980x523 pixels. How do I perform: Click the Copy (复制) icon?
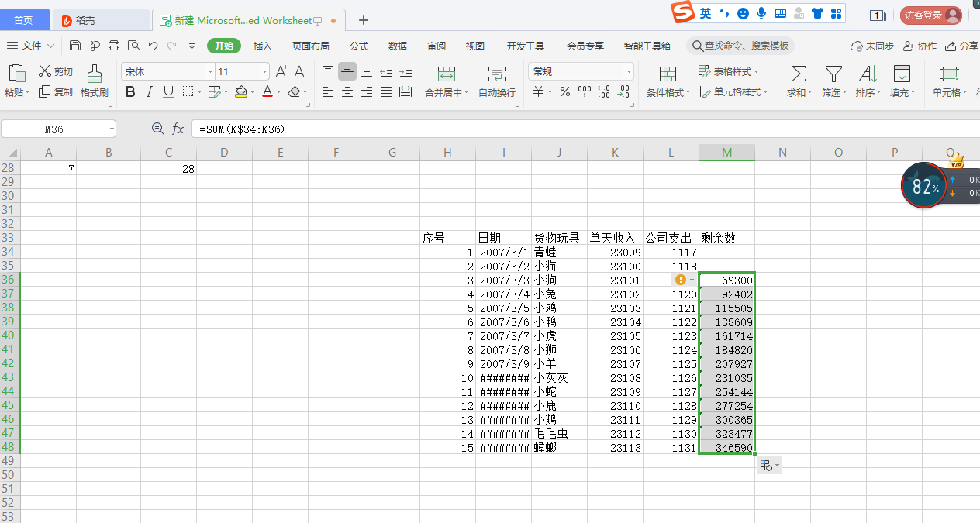[45, 91]
